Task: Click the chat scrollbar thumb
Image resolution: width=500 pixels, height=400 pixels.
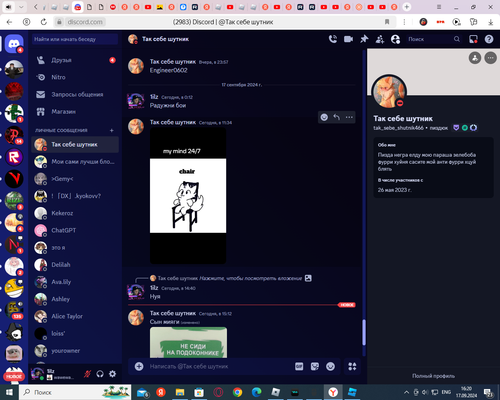Action: [x=364, y=333]
